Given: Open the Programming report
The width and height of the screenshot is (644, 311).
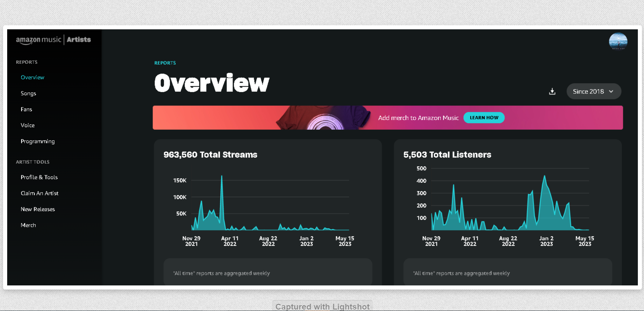Looking at the screenshot, I should click(x=38, y=142).
